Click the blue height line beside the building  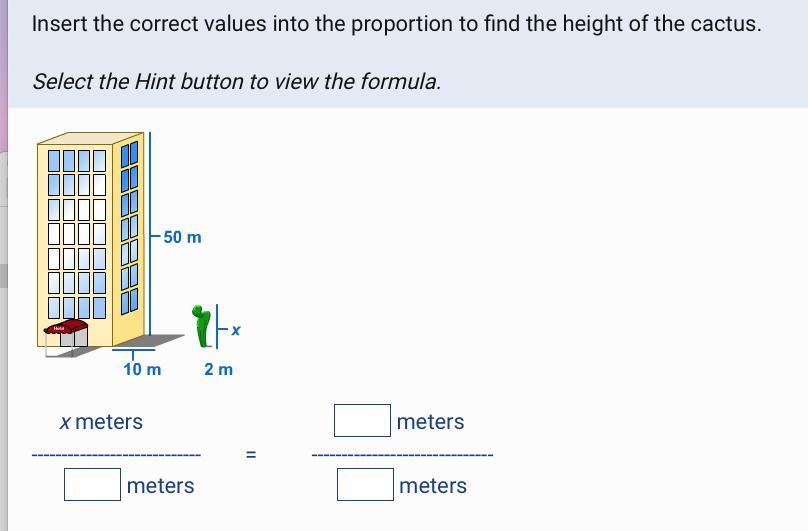click(150, 235)
